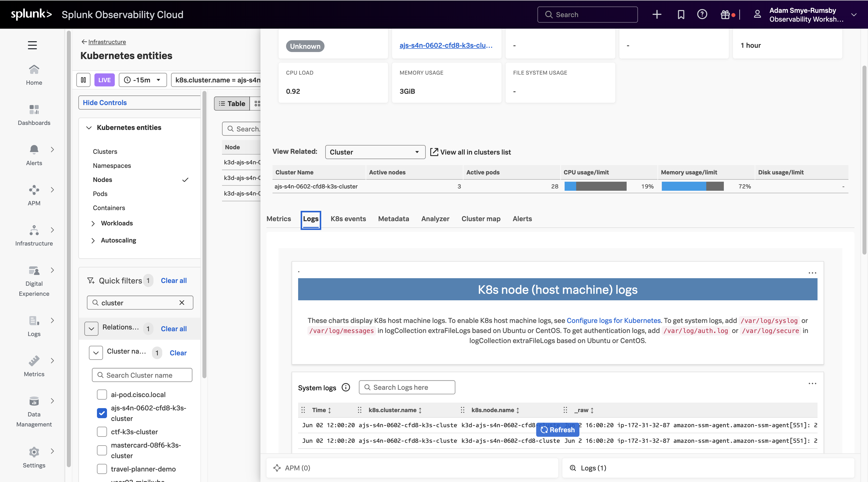Open Metrics from the sidebar
The image size is (868, 482).
coord(34,366)
